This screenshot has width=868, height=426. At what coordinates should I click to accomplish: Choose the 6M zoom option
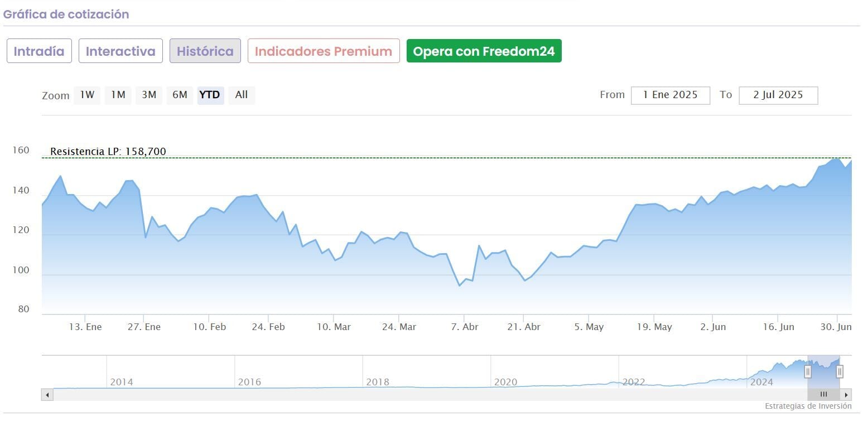click(180, 95)
